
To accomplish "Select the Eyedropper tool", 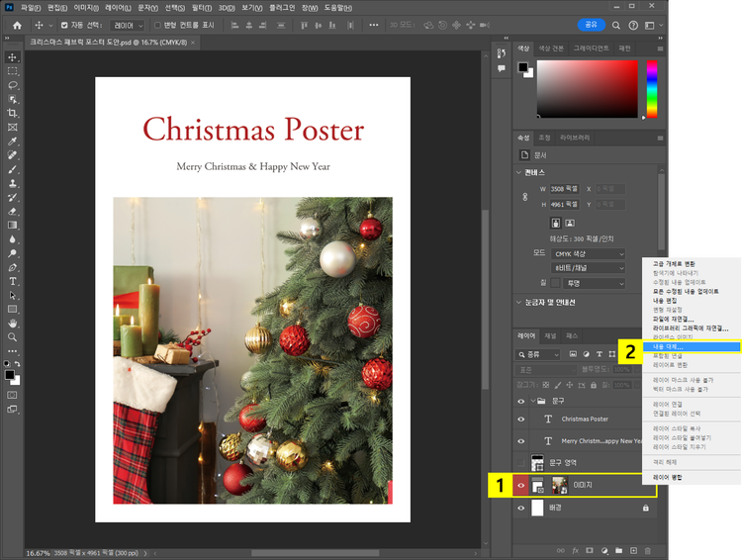I will (x=13, y=141).
